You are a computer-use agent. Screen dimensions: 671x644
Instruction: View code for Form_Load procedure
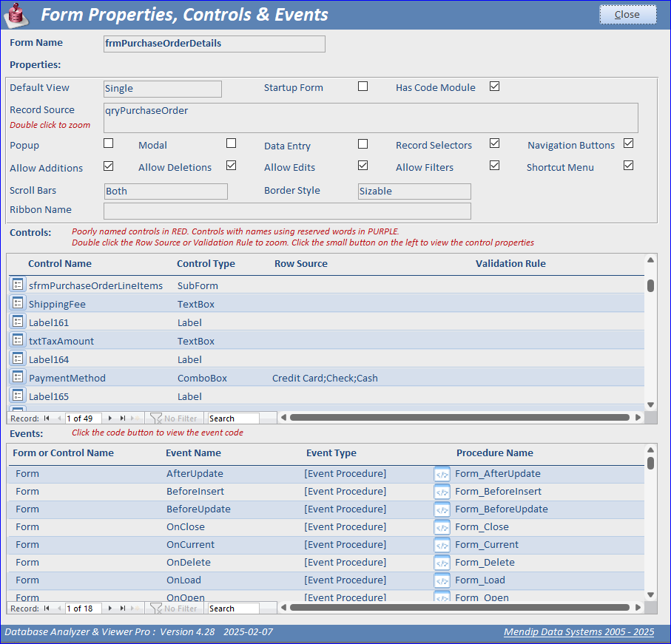442,580
